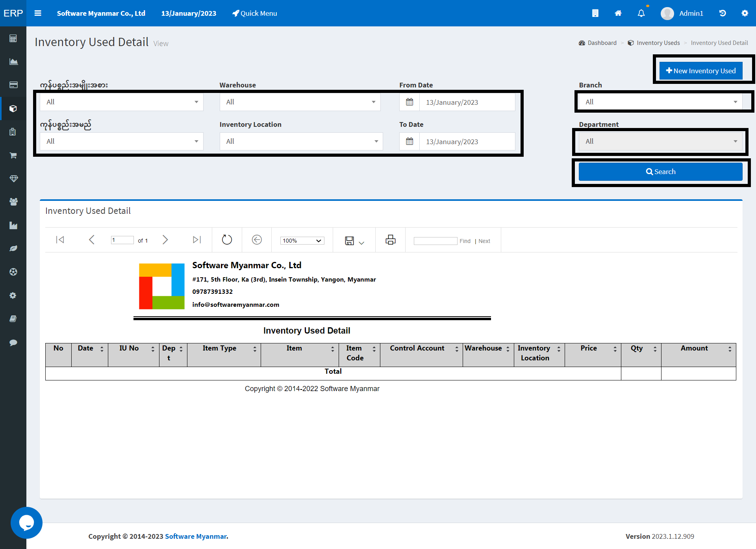Sort by Item Type column
The image size is (756, 549).
(x=254, y=349)
